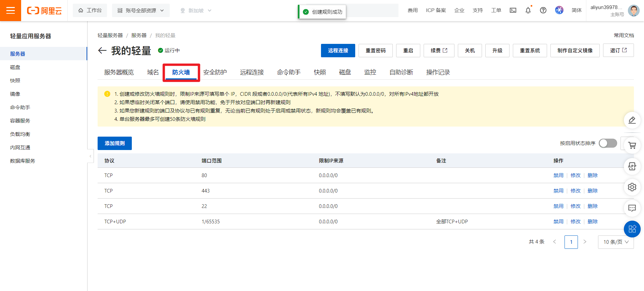
Task: Toggle sort by enabled status switch
Action: pos(608,143)
